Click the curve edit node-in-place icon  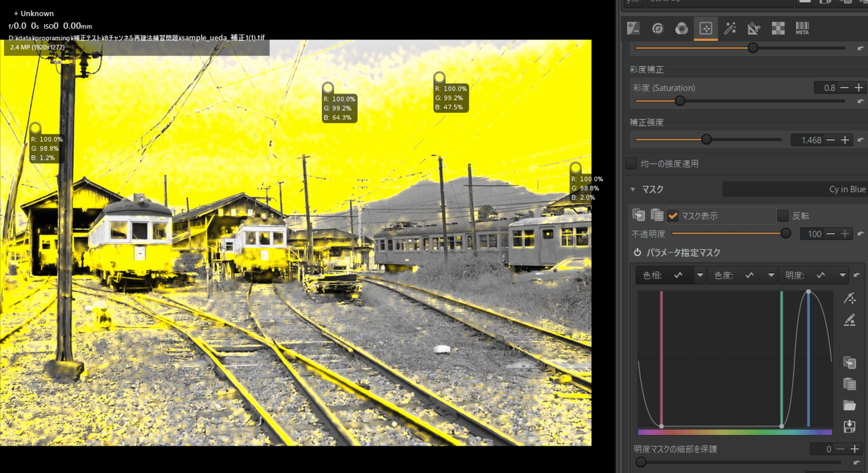tap(849, 299)
